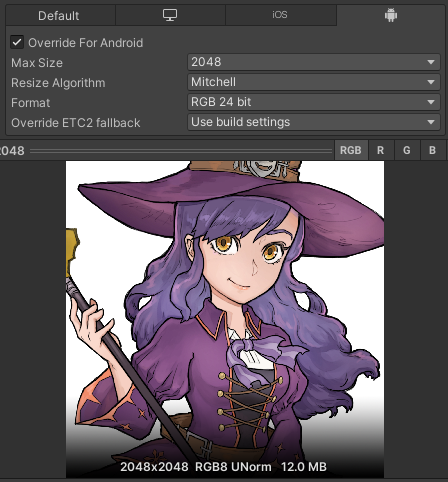
Task: Click the witch texture preview image
Action: click(x=225, y=319)
